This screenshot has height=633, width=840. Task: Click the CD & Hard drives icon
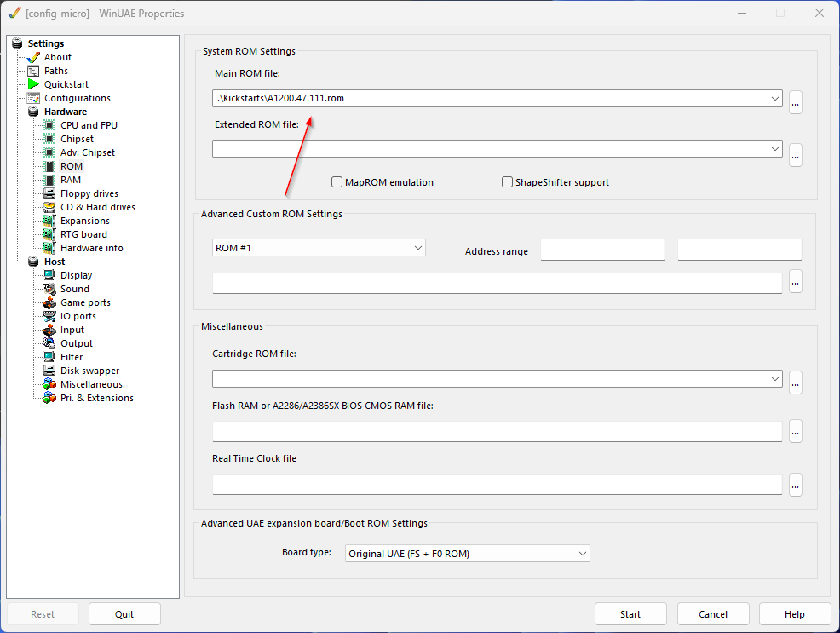[x=49, y=207]
